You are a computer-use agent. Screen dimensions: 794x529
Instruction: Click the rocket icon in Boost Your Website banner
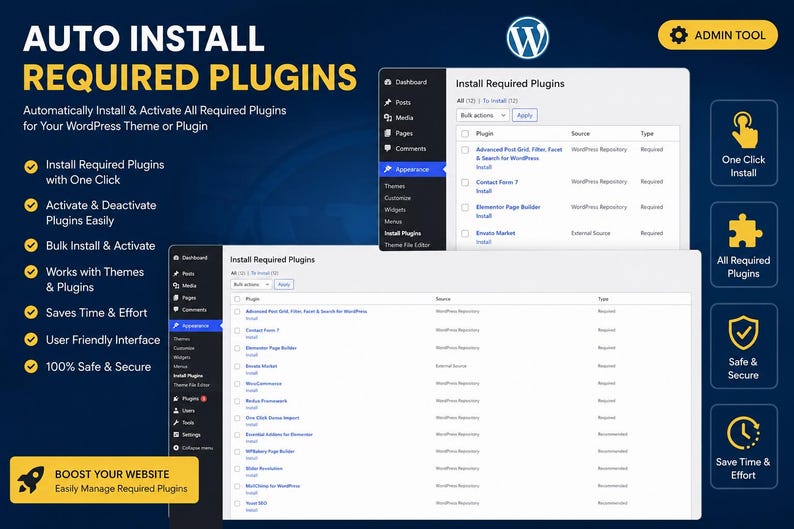(31, 479)
